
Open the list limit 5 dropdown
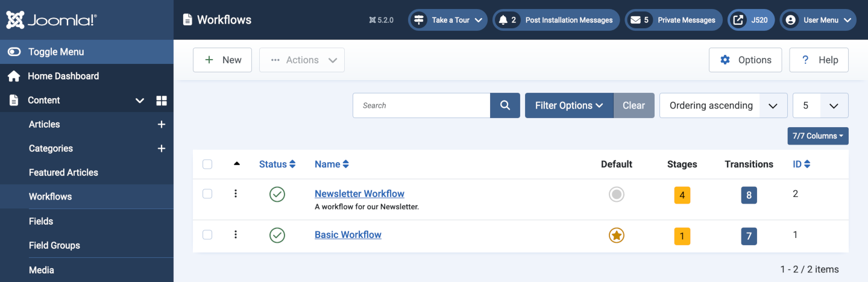[820, 105]
